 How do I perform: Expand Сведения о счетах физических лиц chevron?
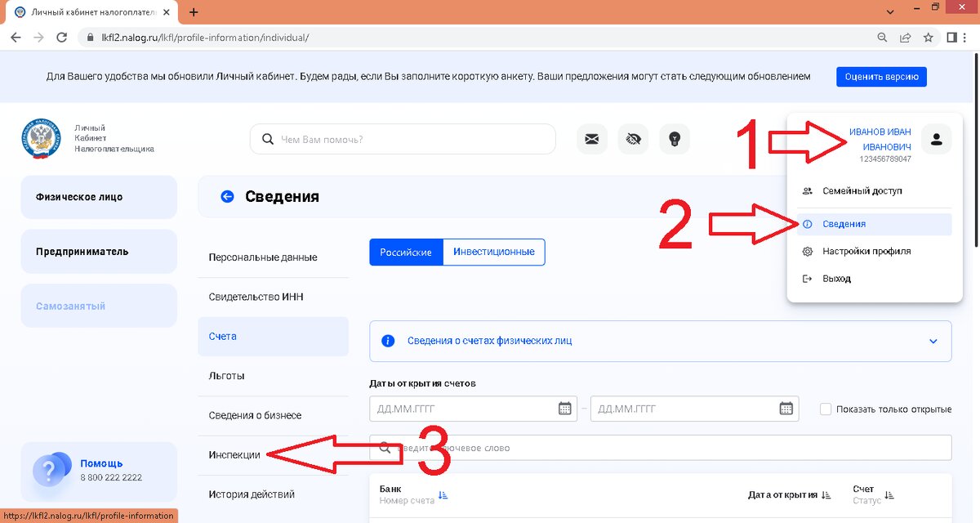pyautogui.click(x=933, y=341)
